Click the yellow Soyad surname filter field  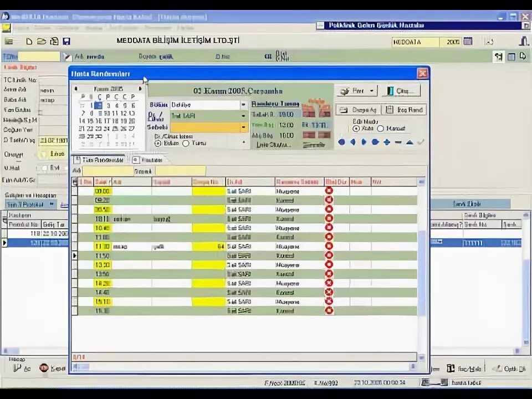181,171
